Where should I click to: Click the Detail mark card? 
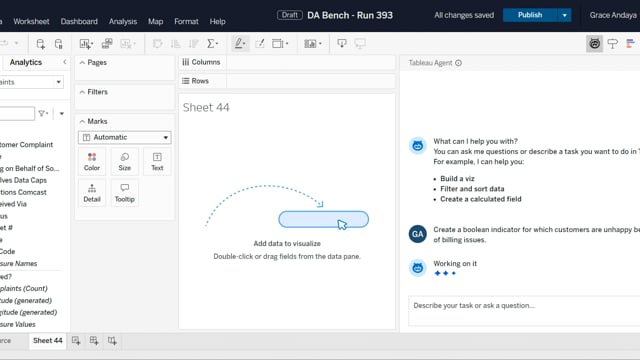(x=92, y=193)
